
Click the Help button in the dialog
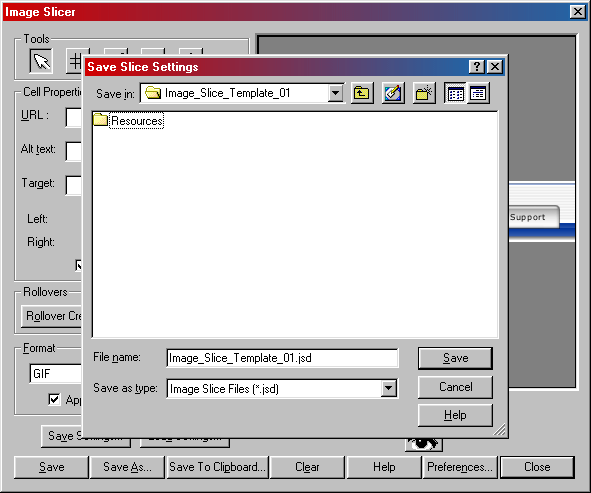tap(455, 415)
